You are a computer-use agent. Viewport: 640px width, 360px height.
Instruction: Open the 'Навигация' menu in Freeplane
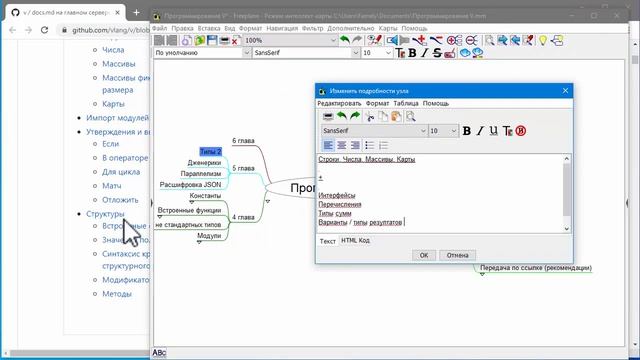(282, 29)
